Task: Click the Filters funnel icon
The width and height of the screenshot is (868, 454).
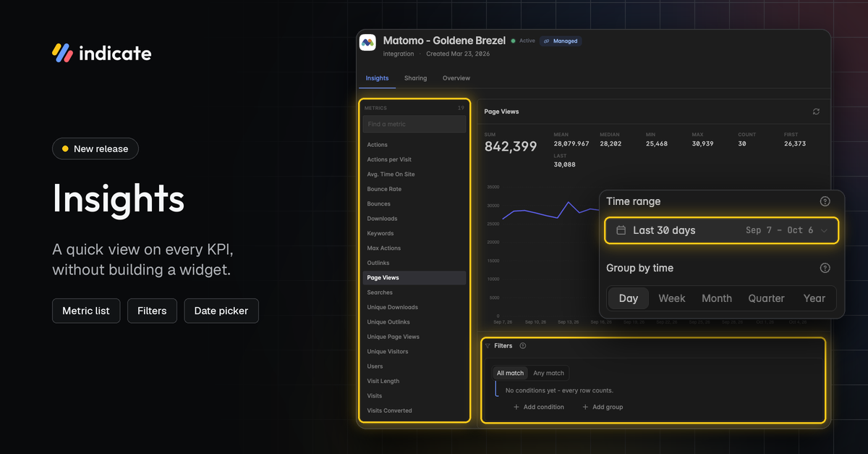Action: click(488, 346)
